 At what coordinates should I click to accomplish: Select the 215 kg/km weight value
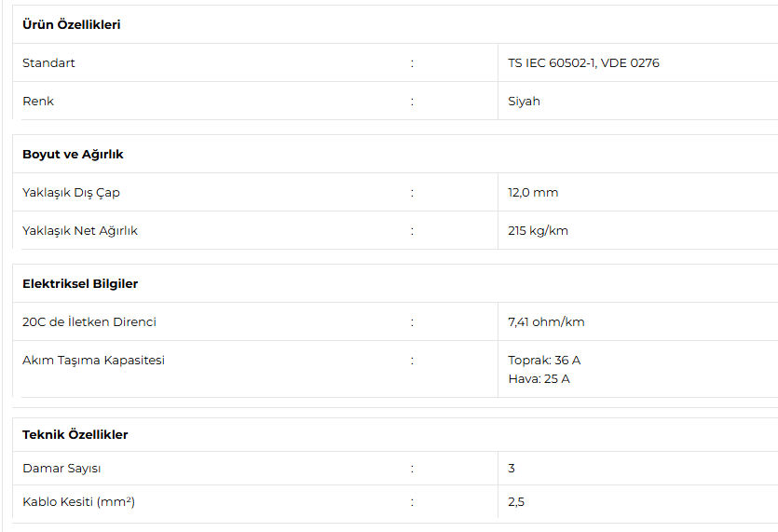tap(538, 231)
